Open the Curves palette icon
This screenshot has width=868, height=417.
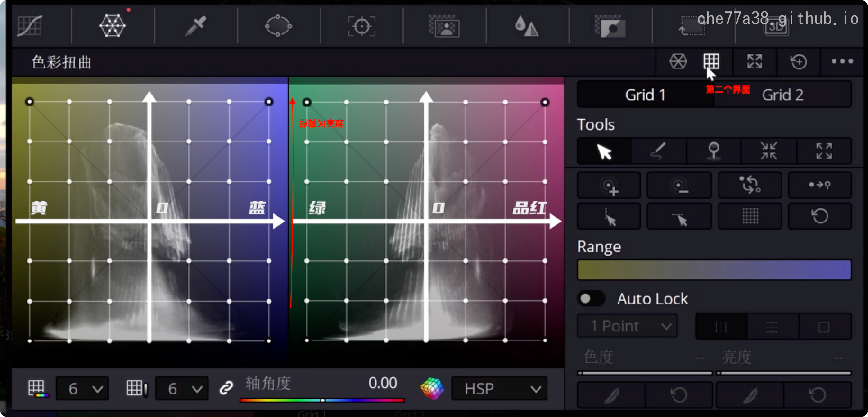30,26
